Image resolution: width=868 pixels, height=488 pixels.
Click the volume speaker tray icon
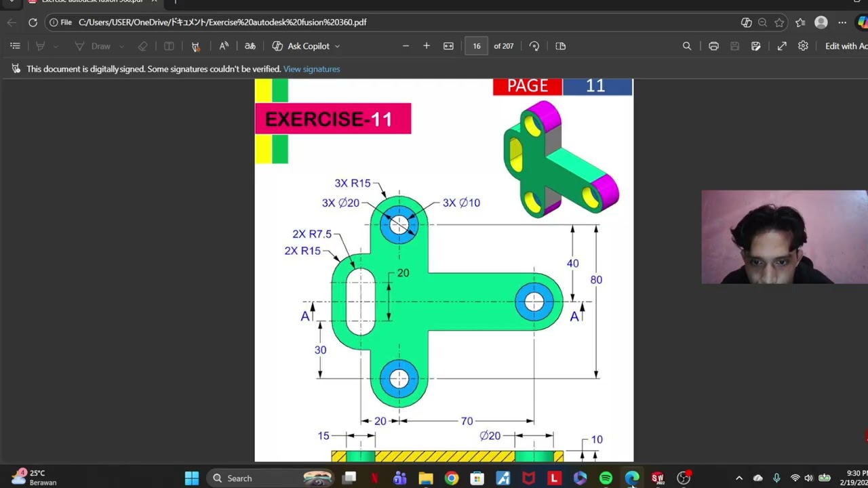tap(808, 479)
